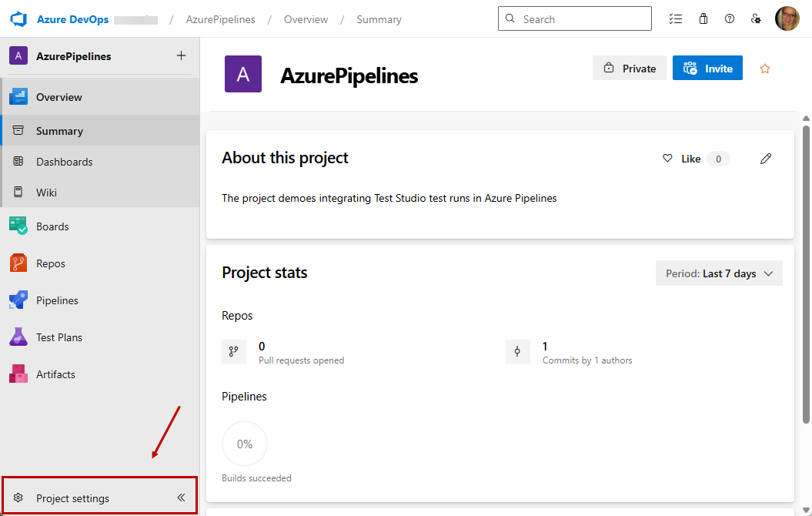The width and height of the screenshot is (812, 516).
Task: Select the Overview breadcrumb
Action: point(306,19)
